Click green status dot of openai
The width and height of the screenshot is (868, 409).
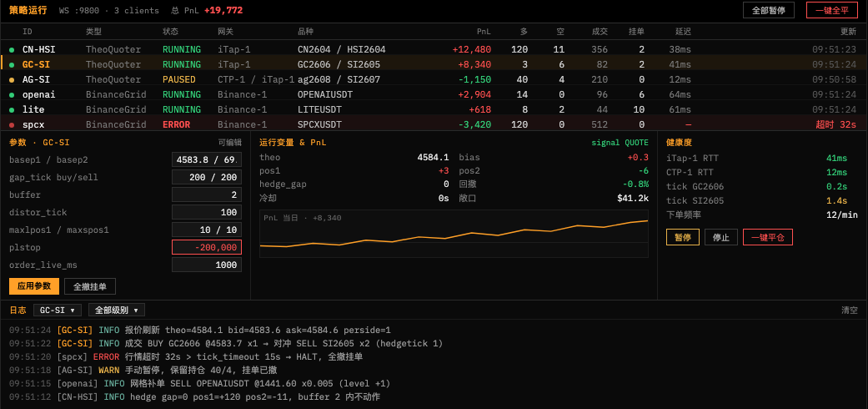point(12,95)
